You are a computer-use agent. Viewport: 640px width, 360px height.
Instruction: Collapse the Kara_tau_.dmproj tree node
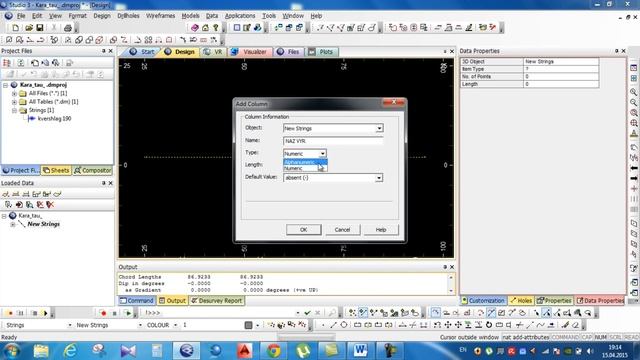(5, 85)
